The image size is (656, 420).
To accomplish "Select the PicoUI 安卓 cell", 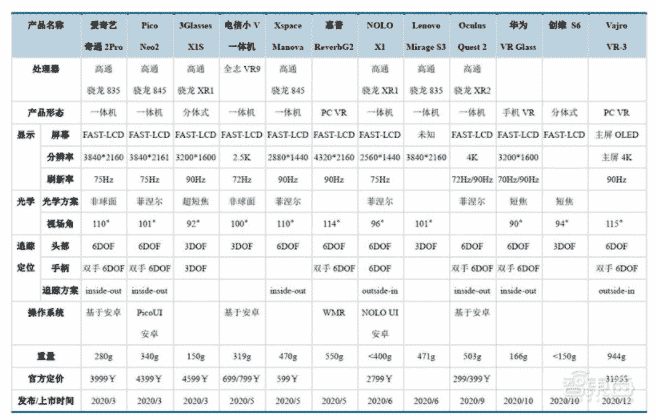I will coord(150,323).
